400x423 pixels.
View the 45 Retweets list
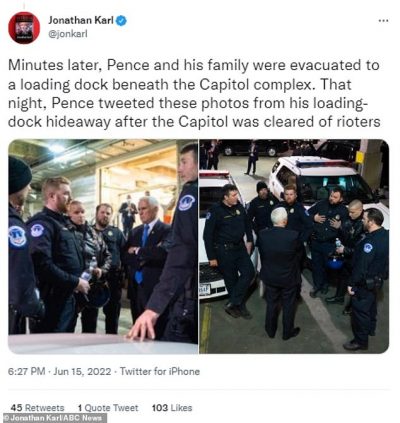click(37, 408)
